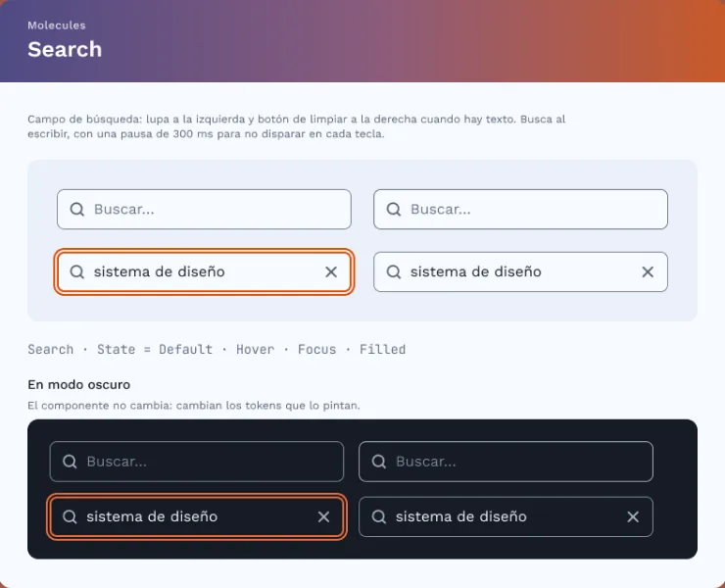Click the 'Molecules' breadcrumb label
Screen dimensions: 725x588
click(57, 25)
